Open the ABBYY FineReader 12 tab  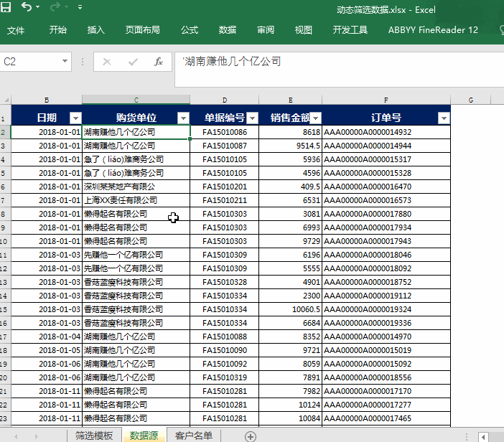(433, 30)
